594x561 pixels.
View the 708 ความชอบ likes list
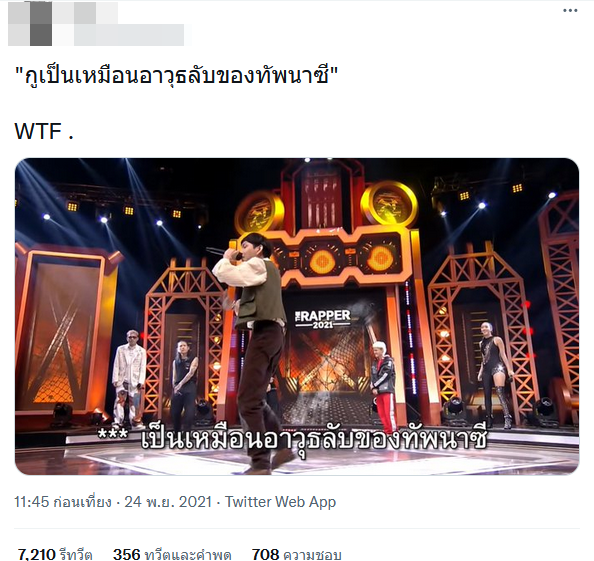(x=296, y=554)
